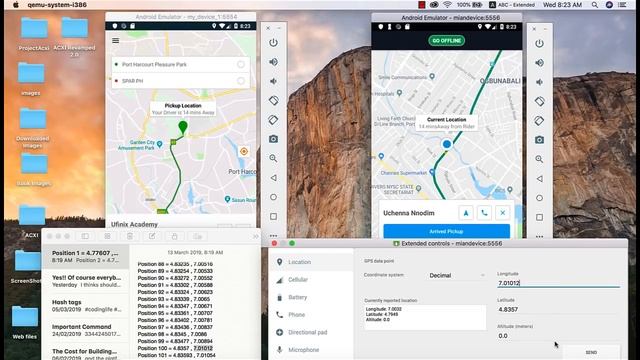Open Coordinate system Decimal dropdown
640x360 pixels.
pyautogui.click(x=457, y=276)
